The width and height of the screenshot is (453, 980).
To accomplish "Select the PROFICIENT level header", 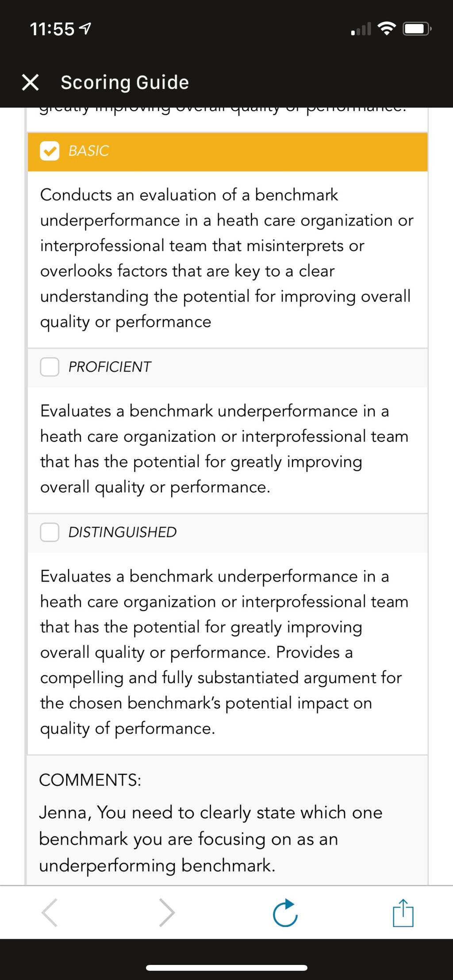I will click(227, 367).
